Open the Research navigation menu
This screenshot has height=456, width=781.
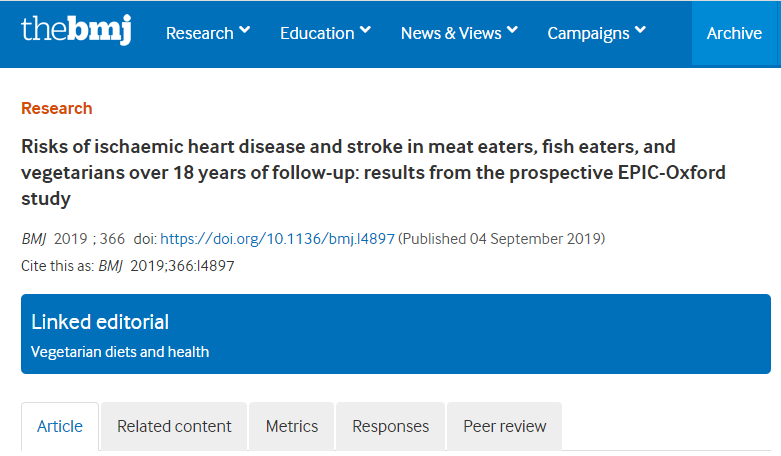coord(200,33)
